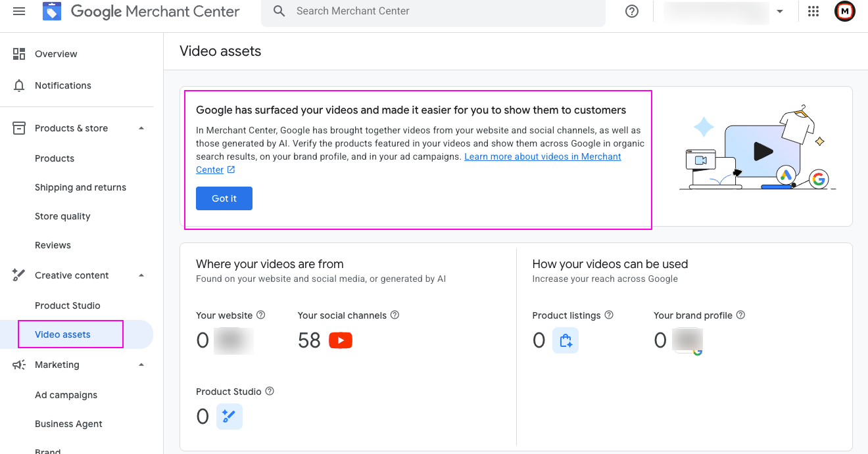
Task: Click the Product listings shopping bag icon
Action: (566, 340)
